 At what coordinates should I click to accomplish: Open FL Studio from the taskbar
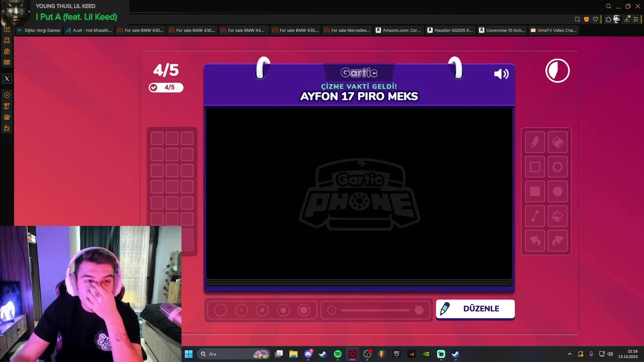pyautogui.click(x=382, y=354)
